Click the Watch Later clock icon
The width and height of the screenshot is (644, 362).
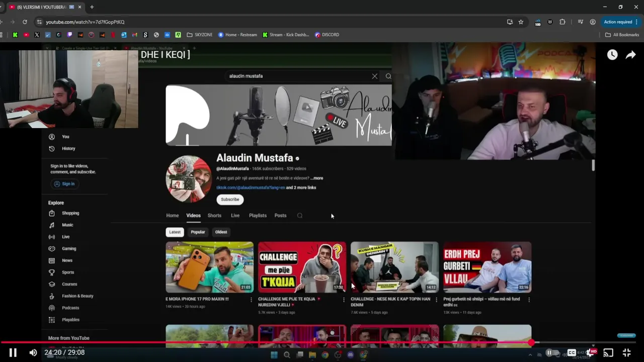click(x=612, y=55)
